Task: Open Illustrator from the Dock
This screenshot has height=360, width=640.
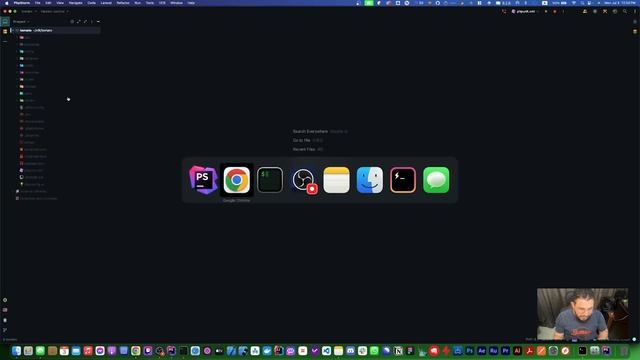Action: pos(518,351)
